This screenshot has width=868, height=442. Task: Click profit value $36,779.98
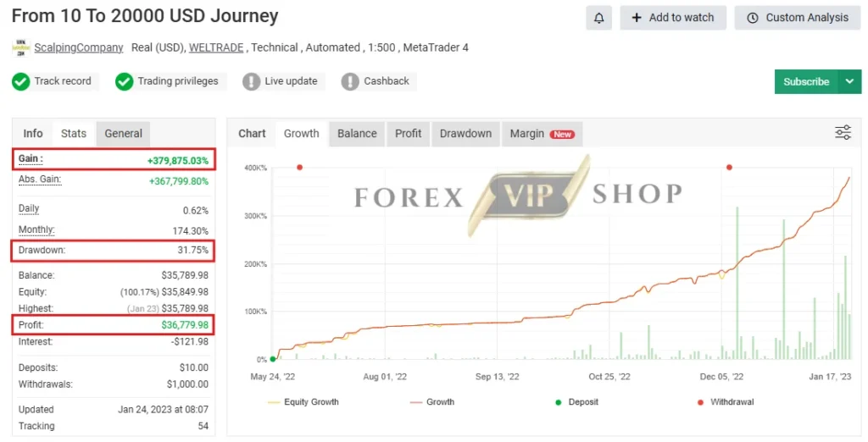coord(185,324)
